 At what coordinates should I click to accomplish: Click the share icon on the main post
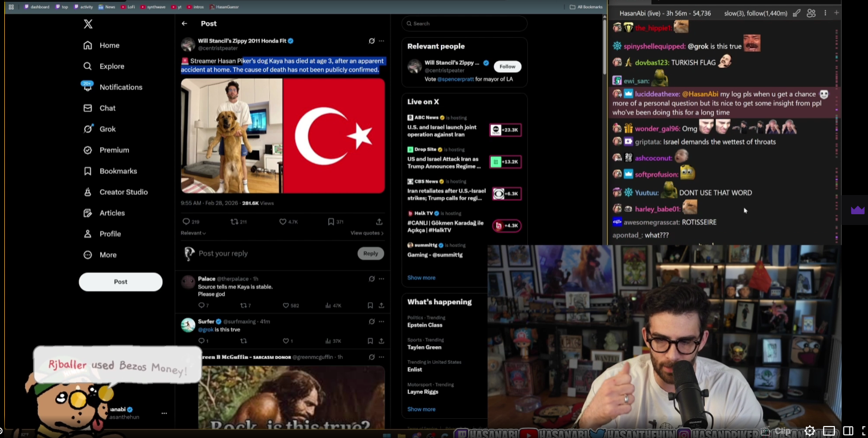379,222
